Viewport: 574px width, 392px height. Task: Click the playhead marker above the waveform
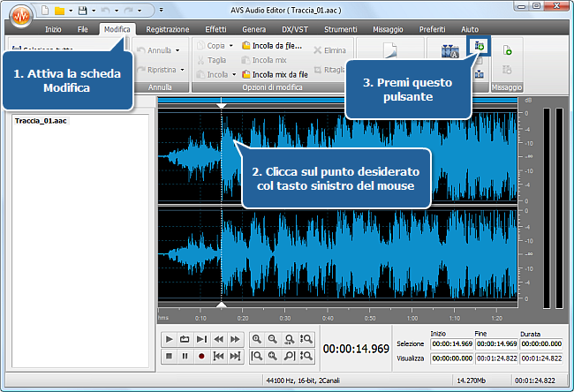222,105
